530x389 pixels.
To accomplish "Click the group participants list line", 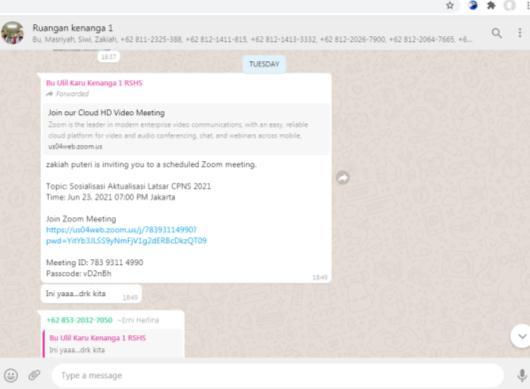I will coord(252,40).
